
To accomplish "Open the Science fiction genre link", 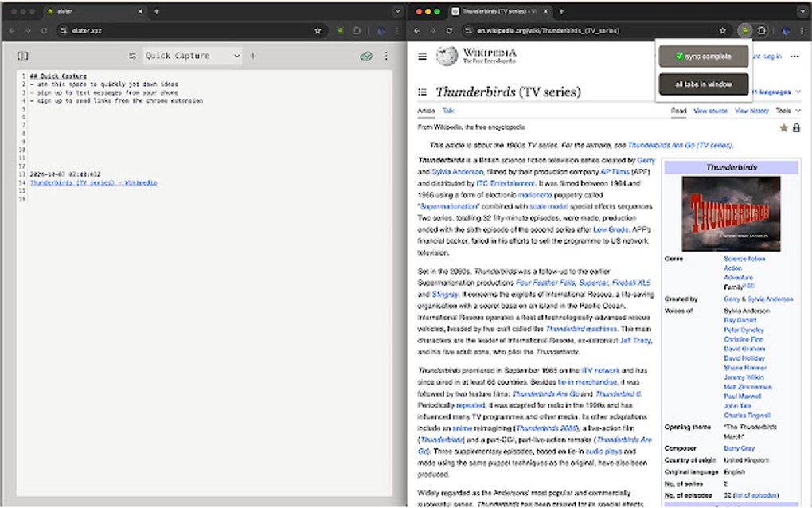I will click(744, 259).
